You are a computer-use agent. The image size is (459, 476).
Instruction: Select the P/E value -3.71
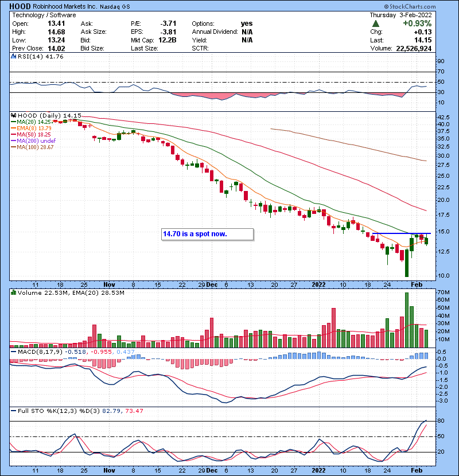pyautogui.click(x=168, y=24)
